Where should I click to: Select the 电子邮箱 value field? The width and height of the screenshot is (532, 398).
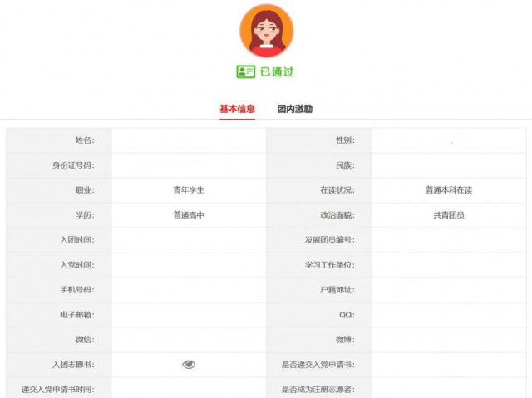click(x=189, y=315)
